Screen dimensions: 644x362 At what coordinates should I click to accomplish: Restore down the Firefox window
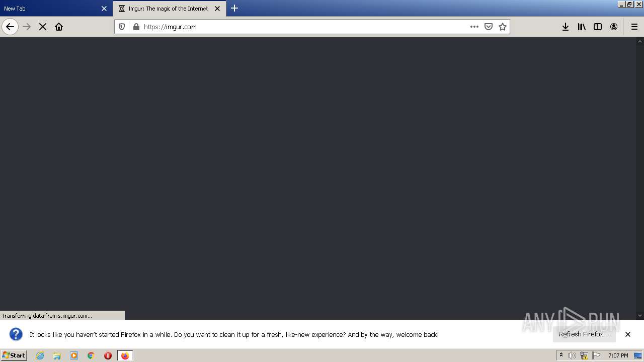pos(629,4)
